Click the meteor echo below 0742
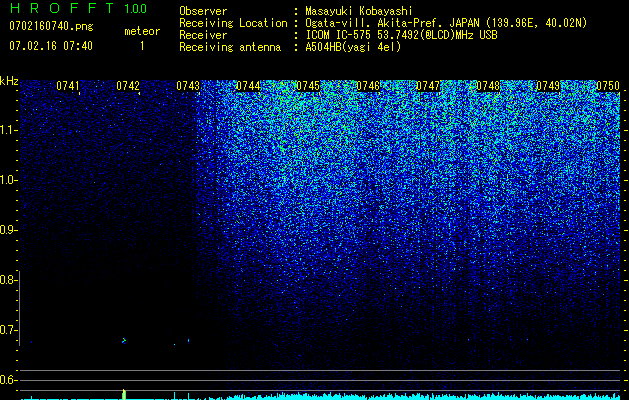The height and width of the screenshot is (400, 629). coord(124,341)
